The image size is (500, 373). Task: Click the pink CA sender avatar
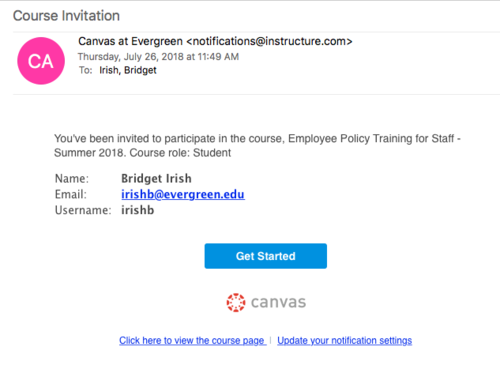tap(41, 61)
